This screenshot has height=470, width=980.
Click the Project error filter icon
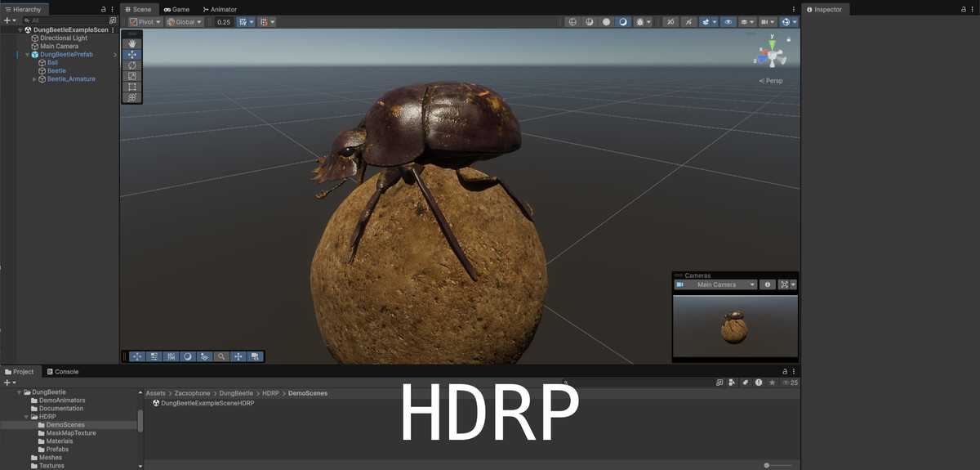(x=759, y=383)
